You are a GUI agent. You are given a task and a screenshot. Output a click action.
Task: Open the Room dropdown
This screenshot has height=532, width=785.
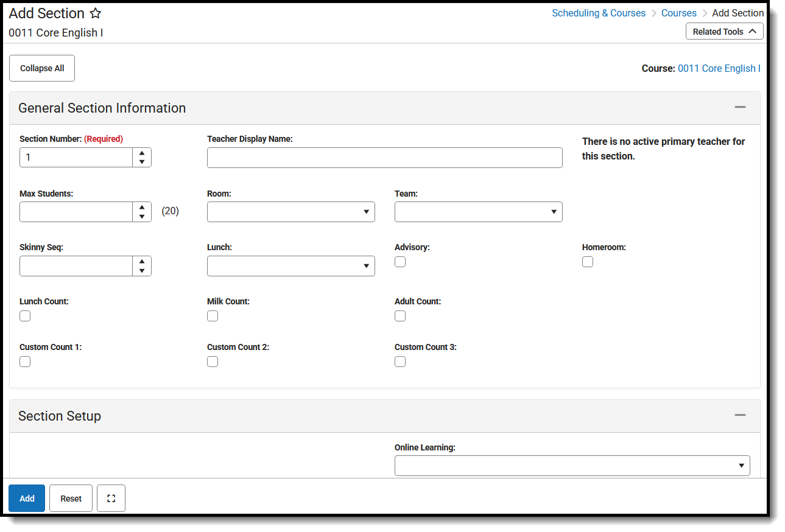click(x=366, y=212)
